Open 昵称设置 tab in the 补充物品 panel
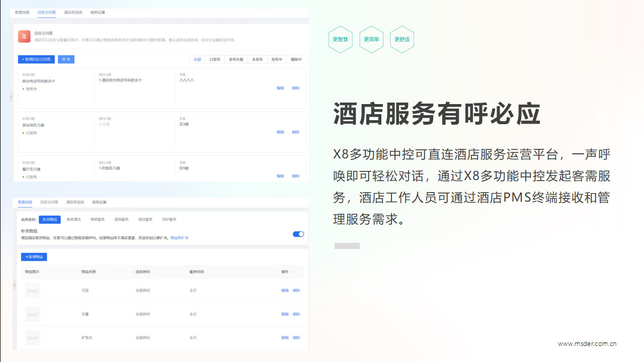644x362 pixels. [99, 202]
